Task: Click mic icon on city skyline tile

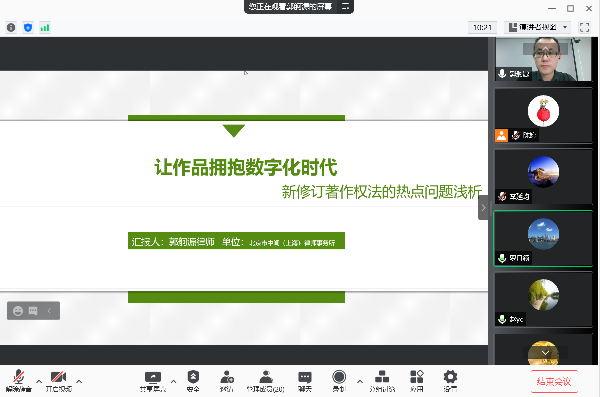Action: [x=502, y=258]
